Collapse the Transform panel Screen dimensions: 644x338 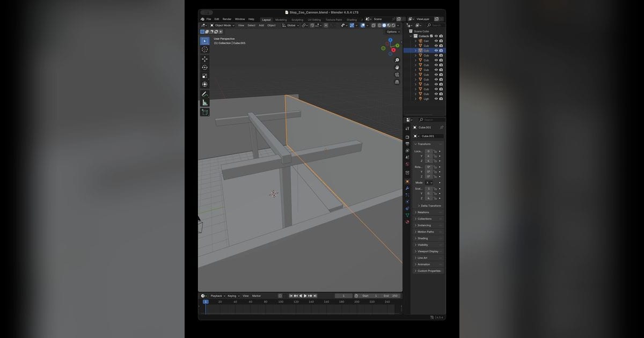coord(424,144)
